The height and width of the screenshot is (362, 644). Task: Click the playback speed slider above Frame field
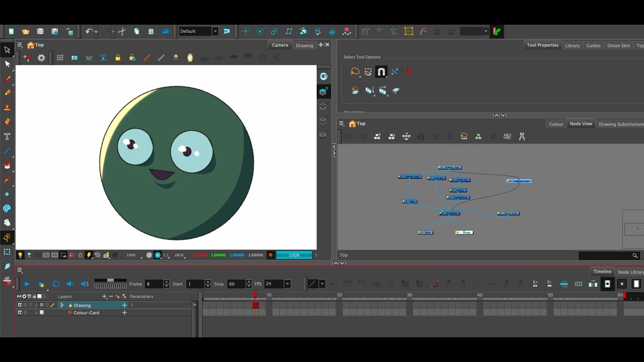110,280
